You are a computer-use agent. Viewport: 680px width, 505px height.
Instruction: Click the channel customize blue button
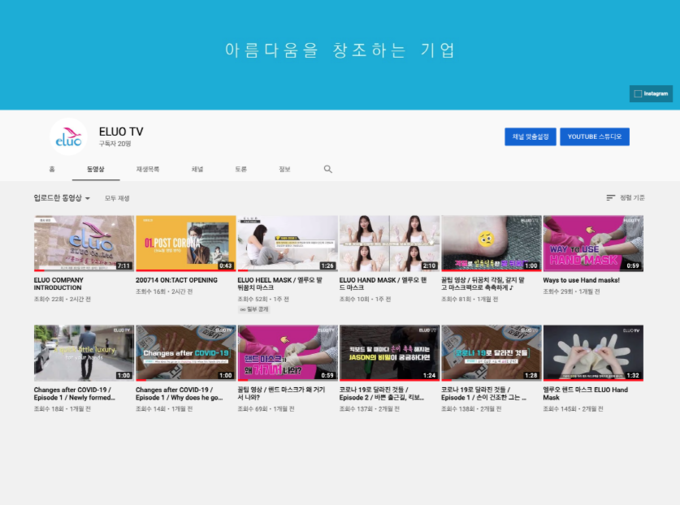(x=530, y=137)
